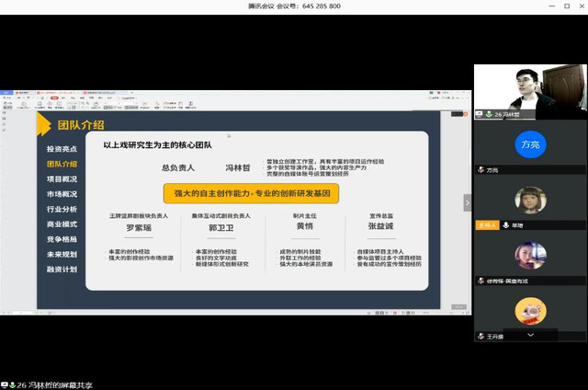Image resolution: width=588 pixels, height=390 pixels.
Task: Click the microphone icon next to 单琦
Action: tap(506, 224)
